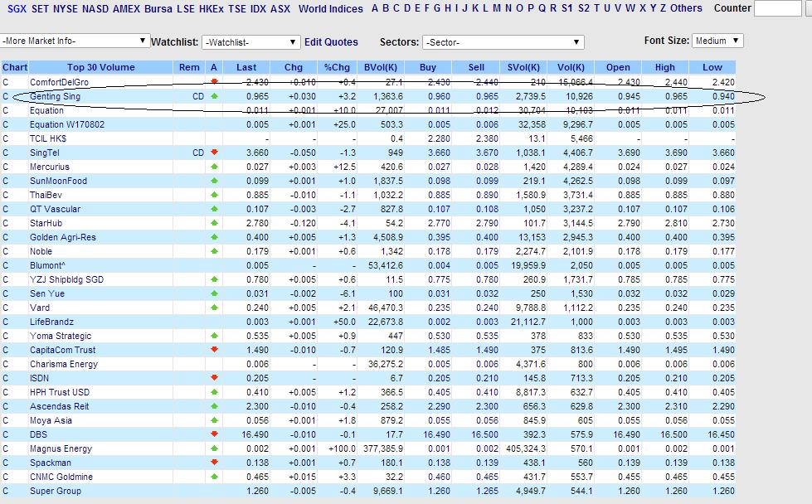
Task: Click green up arrow in Mercurius row
Action: (x=214, y=167)
